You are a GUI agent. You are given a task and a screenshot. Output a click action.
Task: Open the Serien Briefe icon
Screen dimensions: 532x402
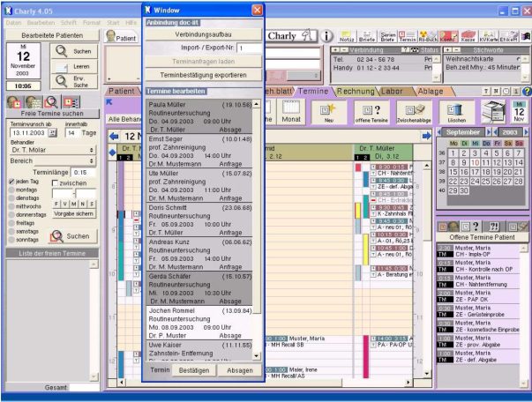[387, 36]
